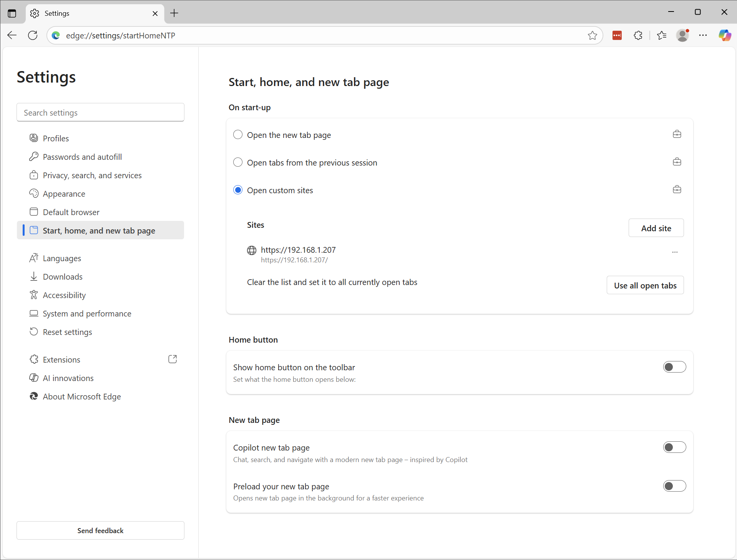Click the key icon for Passwords and autofill
The image size is (737, 560).
tap(34, 156)
